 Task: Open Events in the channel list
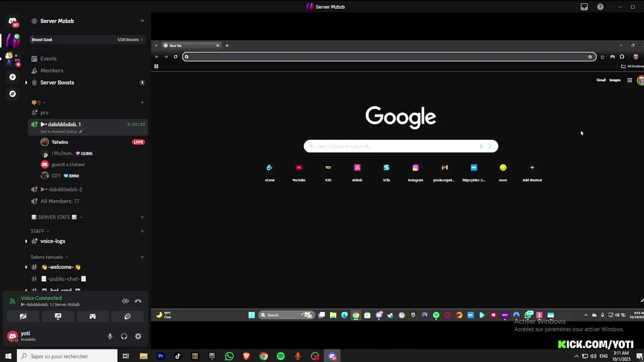click(88, 59)
